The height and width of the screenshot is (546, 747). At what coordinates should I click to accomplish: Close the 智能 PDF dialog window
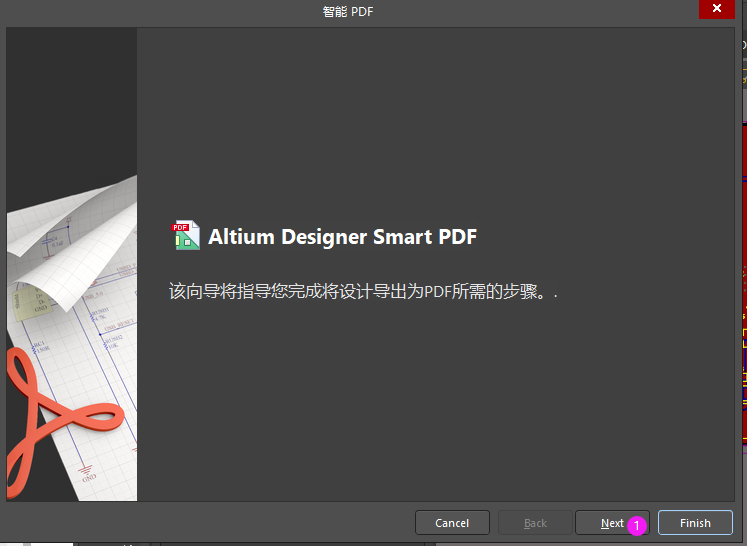pos(717,9)
